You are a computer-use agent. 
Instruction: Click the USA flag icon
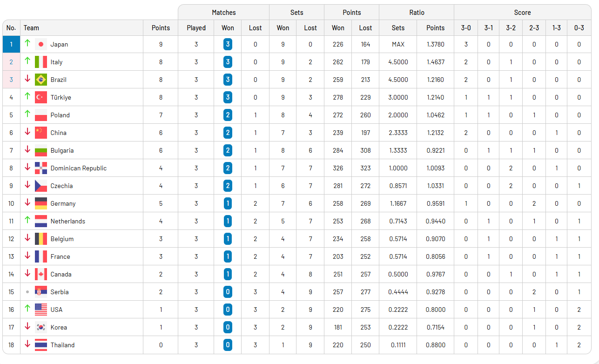tap(41, 310)
